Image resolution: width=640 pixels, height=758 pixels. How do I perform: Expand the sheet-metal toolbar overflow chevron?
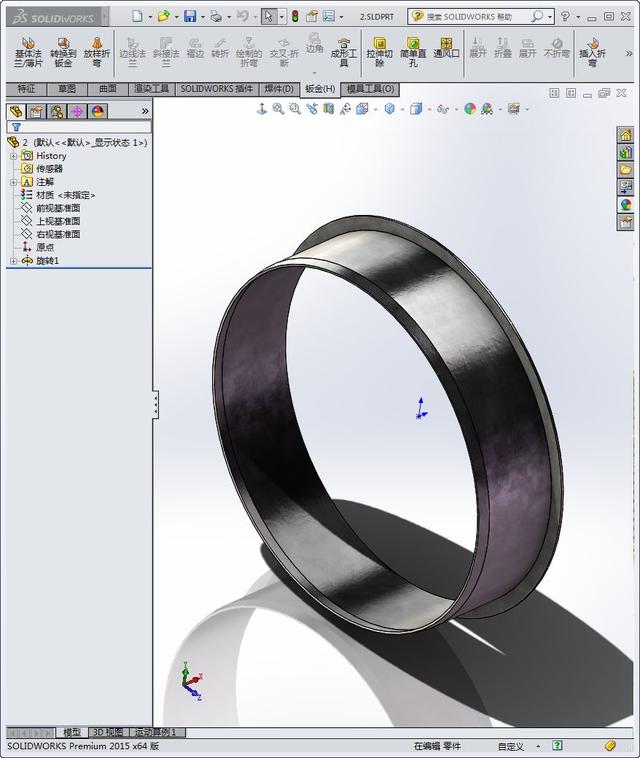point(628,53)
